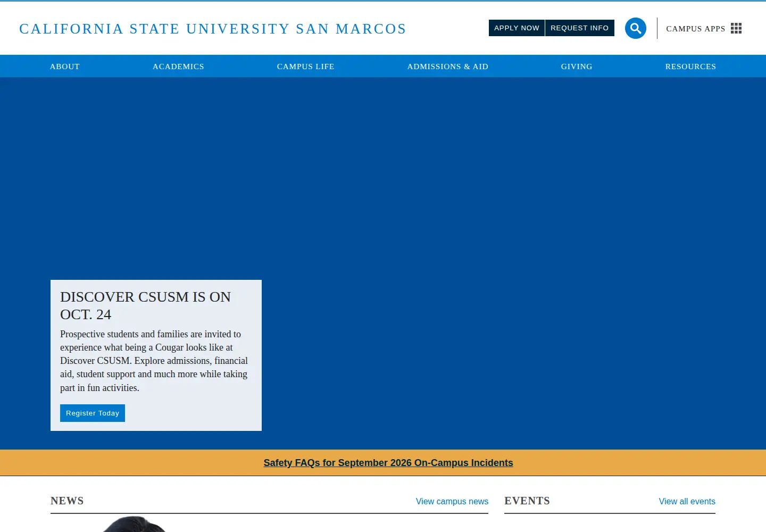Open the Campus Apps grid icon
766x532 pixels.
tap(736, 28)
